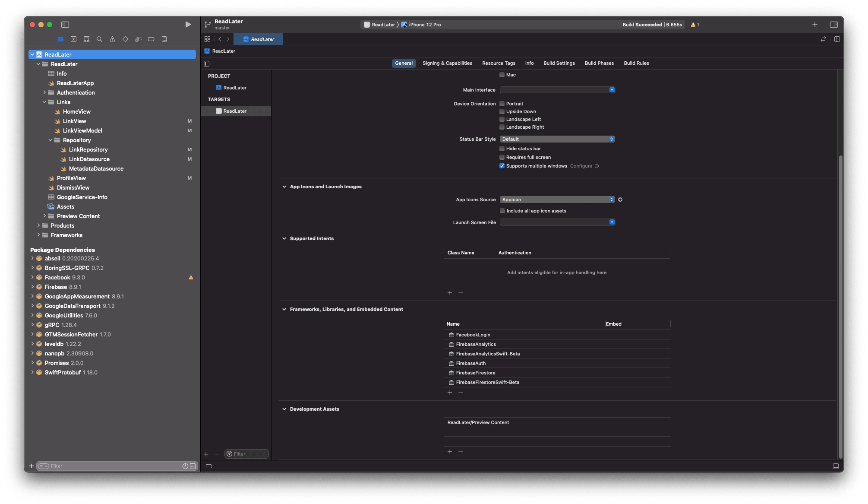This screenshot has height=504, width=868.
Task: Click the General tab in project settings
Action: 403,63
